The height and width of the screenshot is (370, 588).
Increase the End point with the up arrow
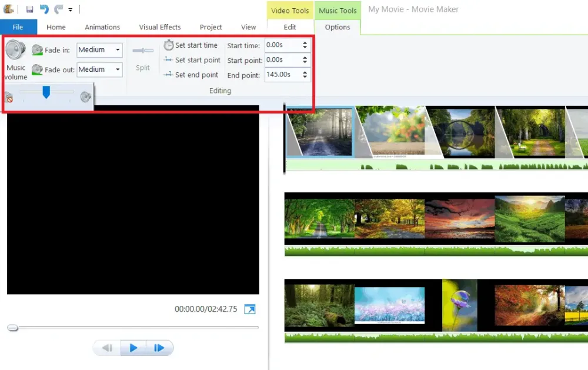305,72
